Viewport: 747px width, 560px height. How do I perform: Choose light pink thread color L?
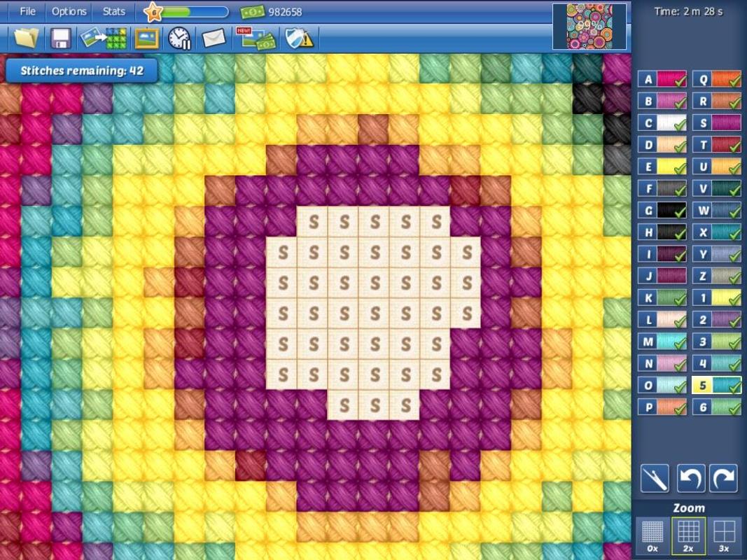coord(662,319)
